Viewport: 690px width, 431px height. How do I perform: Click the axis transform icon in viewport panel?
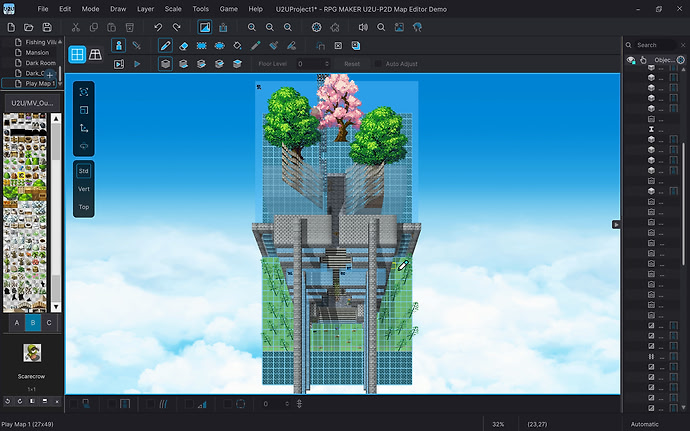84,128
